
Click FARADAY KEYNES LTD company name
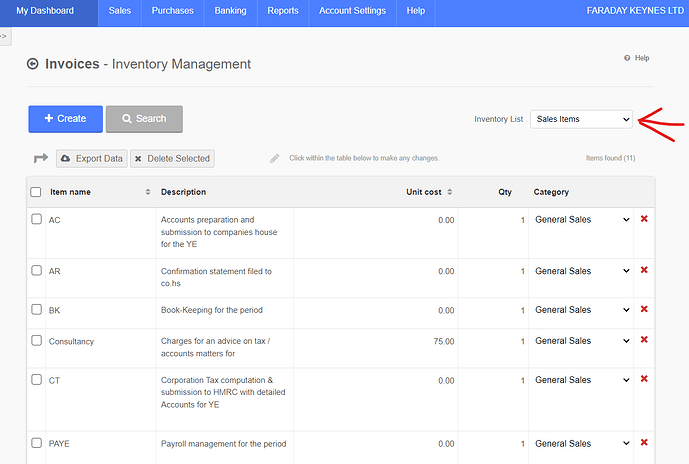click(x=635, y=11)
